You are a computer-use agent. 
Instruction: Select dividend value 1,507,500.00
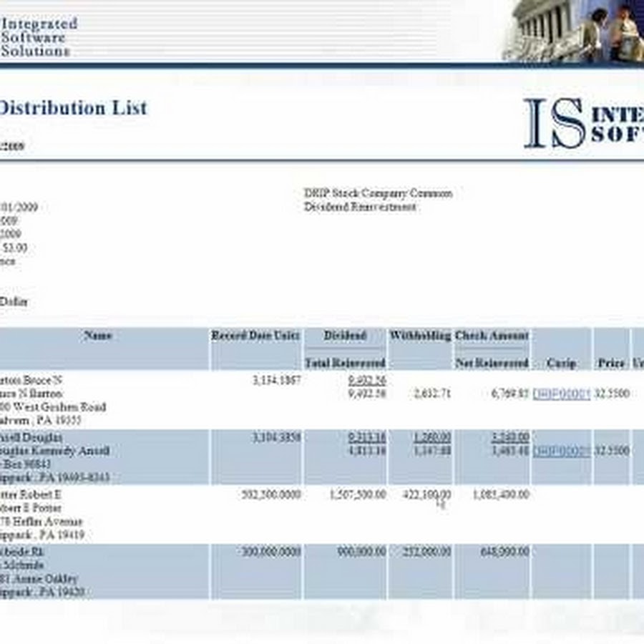pyautogui.click(x=358, y=494)
